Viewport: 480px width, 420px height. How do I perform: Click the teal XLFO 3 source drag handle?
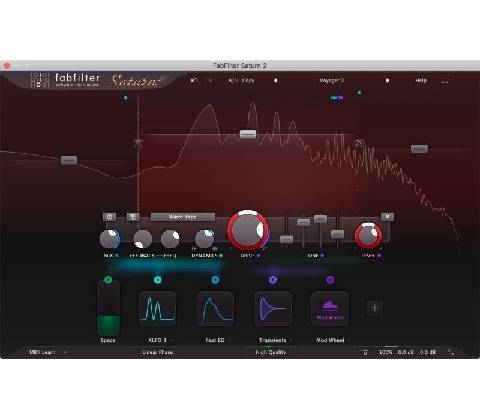(158, 279)
